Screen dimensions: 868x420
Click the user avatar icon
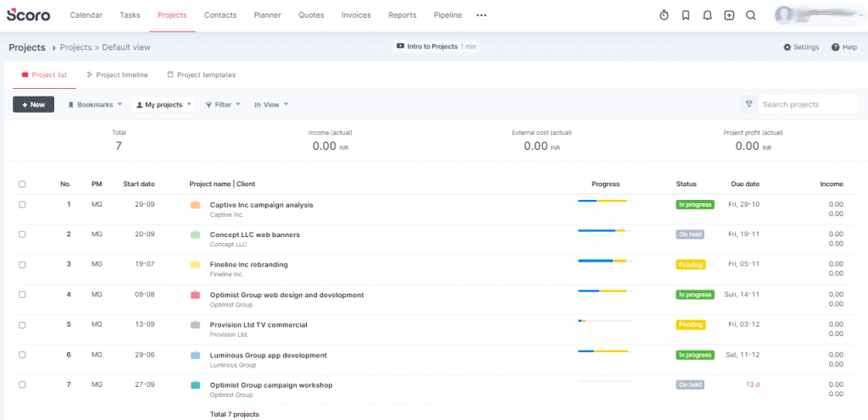click(x=783, y=15)
